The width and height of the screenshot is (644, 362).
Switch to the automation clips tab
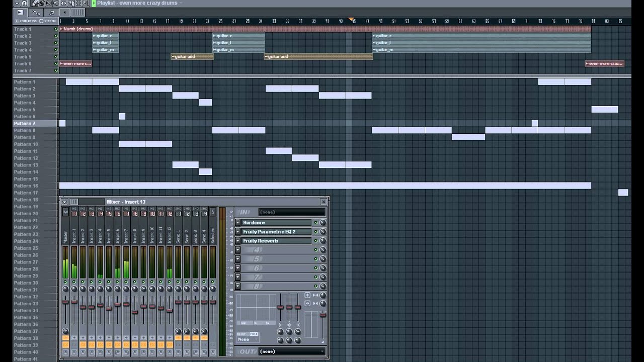click(36, 12)
